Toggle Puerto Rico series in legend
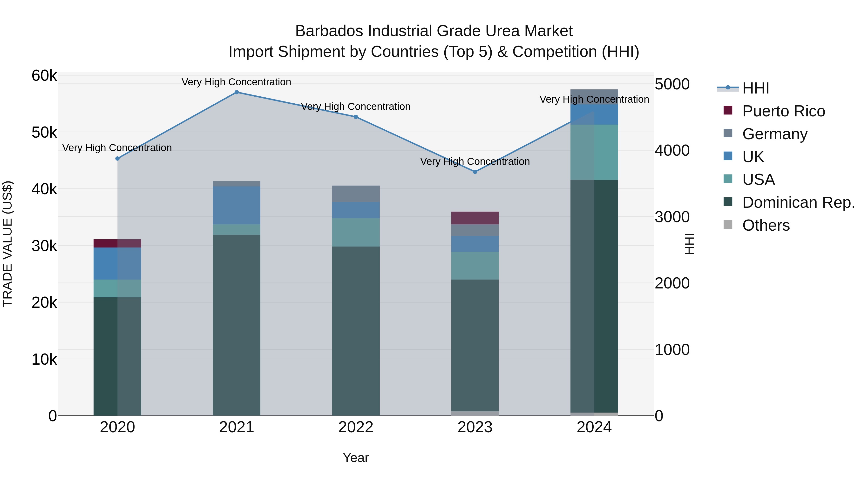This screenshot has height=488, width=868. 774,111
